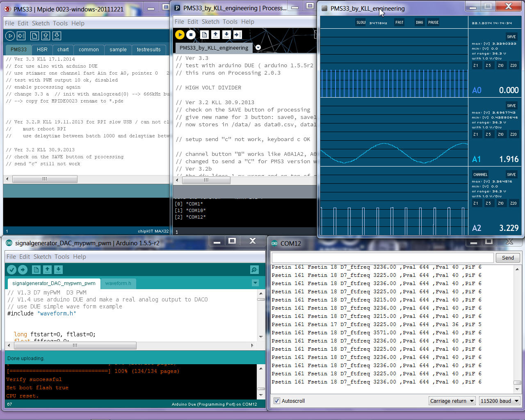Expand the tab menu arrow in Processing
This screenshot has height=420, width=525.
point(258,48)
